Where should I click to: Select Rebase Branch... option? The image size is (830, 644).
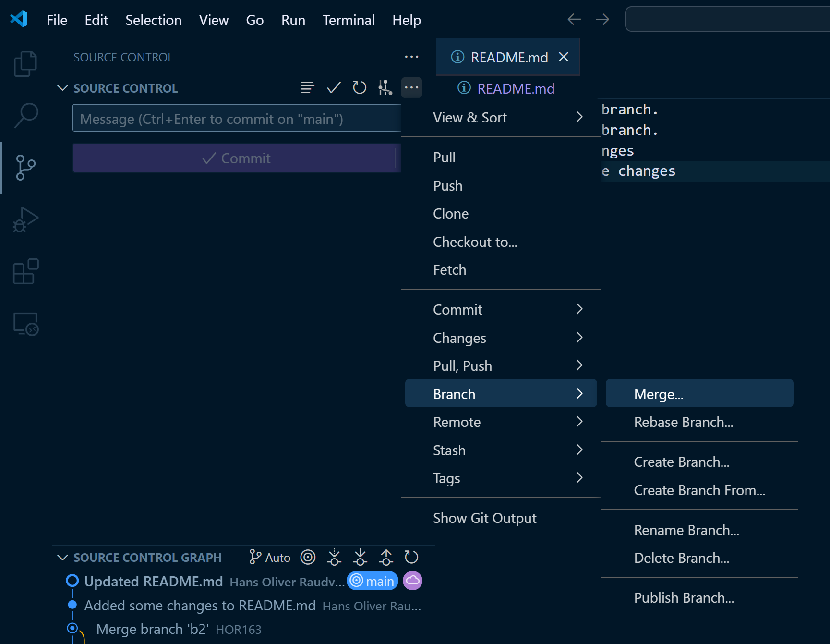click(x=699, y=422)
